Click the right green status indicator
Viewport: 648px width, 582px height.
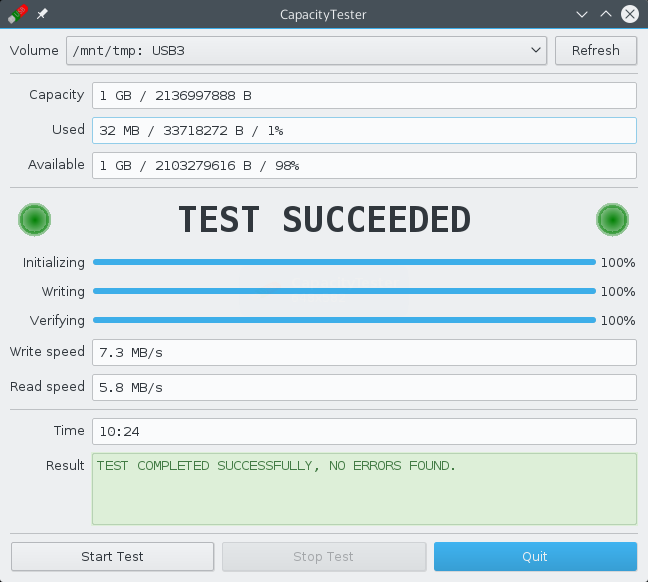[612, 218]
